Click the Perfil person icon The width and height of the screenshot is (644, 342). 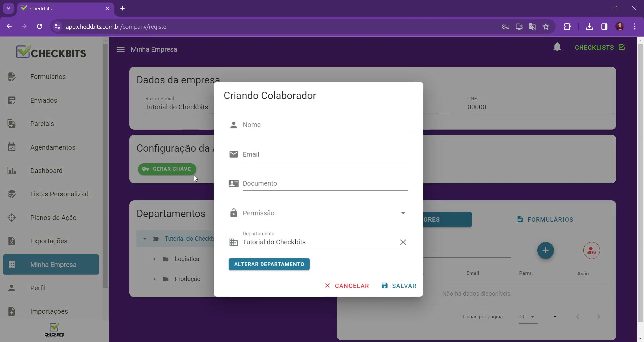[12, 288]
